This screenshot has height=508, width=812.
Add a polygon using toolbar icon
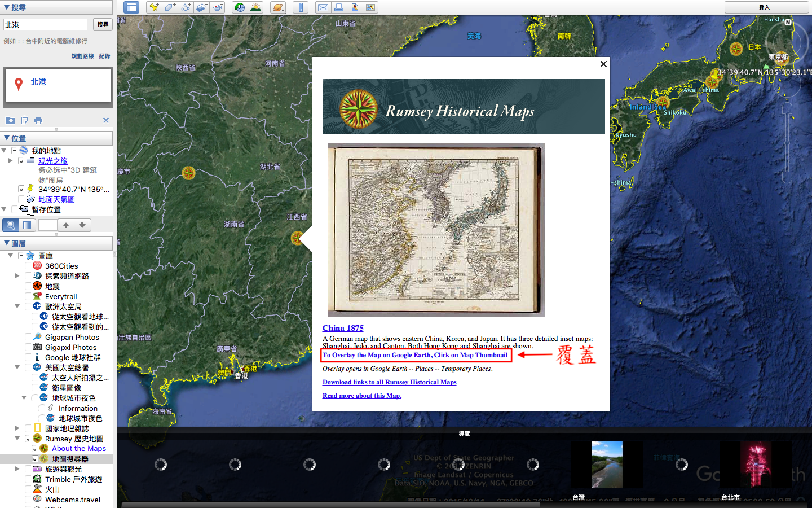(x=170, y=7)
